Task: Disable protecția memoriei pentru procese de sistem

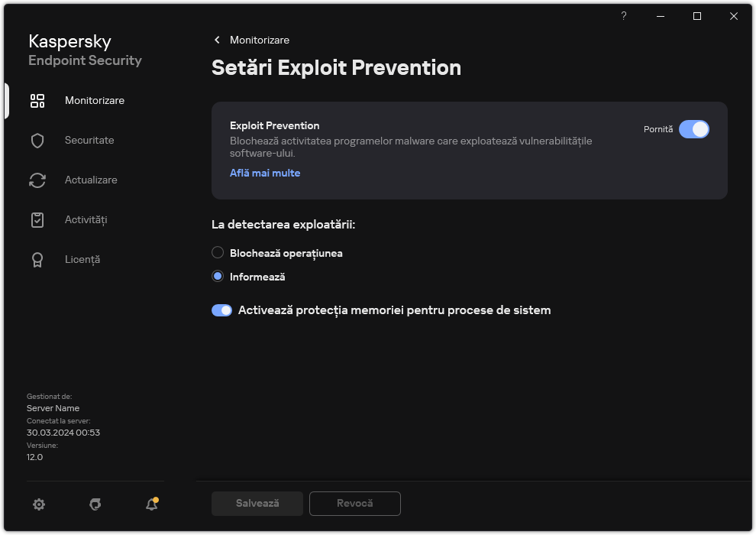Action: pos(221,310)
